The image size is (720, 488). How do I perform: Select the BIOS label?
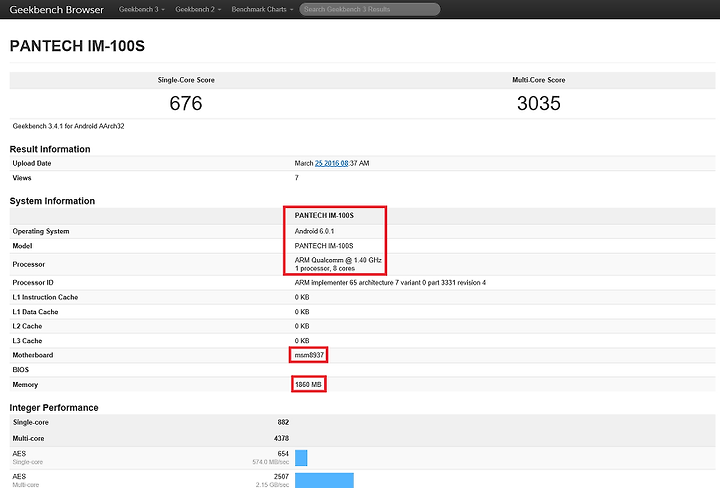coord(21,370)
